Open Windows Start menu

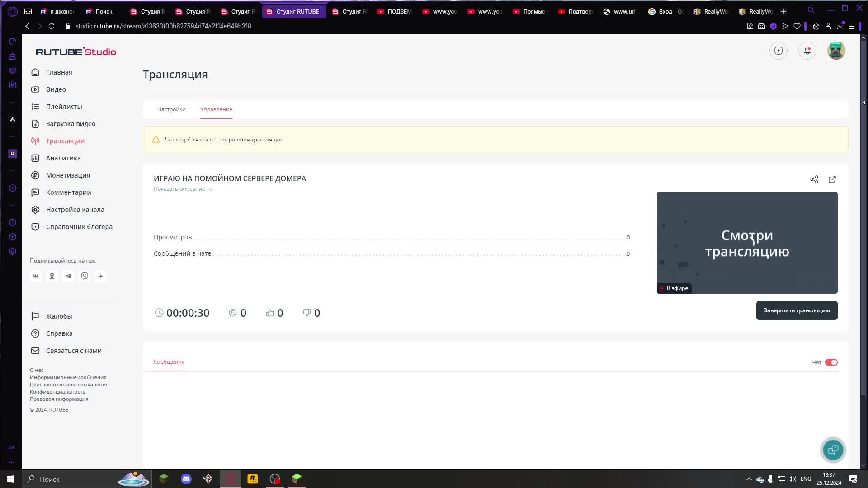(11, 479)
